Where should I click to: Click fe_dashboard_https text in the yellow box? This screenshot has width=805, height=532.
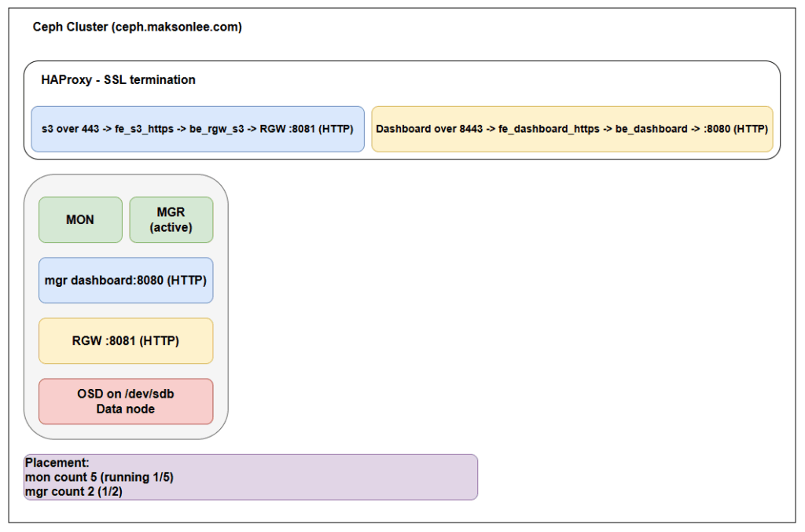(549, 129)
